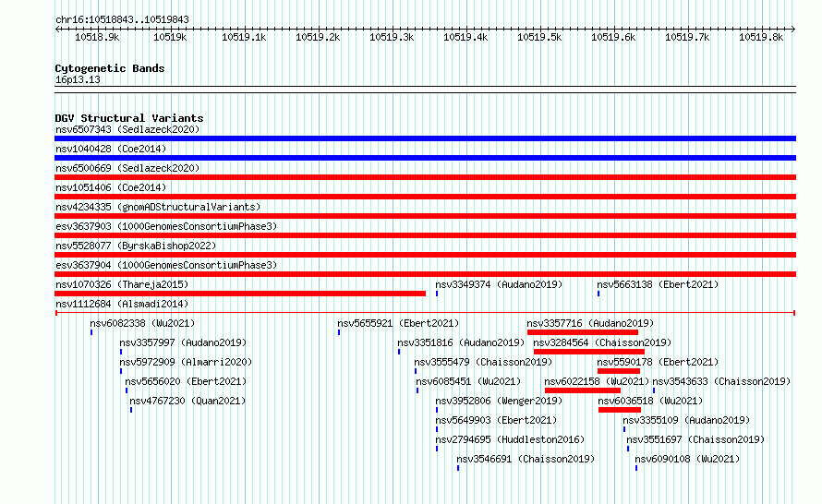Open the nsv6500669 (Sedlazeck2020) variant
Viewport: 822px width, 504px height.
pyautogui.click(x=127, y=168)
